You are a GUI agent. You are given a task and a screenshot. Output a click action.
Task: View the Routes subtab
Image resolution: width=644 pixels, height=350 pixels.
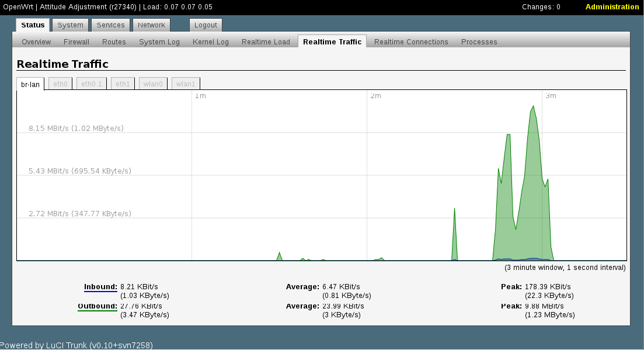[x=114, y=42]
